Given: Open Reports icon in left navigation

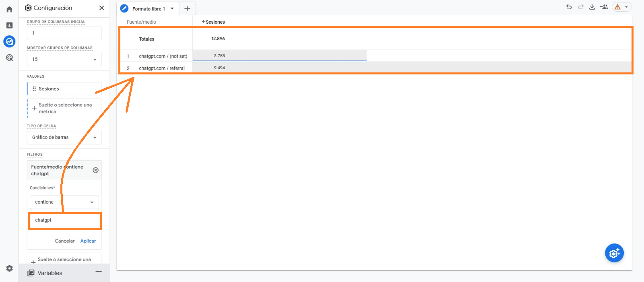Looking at the screenshot, I should click(9, 25).
